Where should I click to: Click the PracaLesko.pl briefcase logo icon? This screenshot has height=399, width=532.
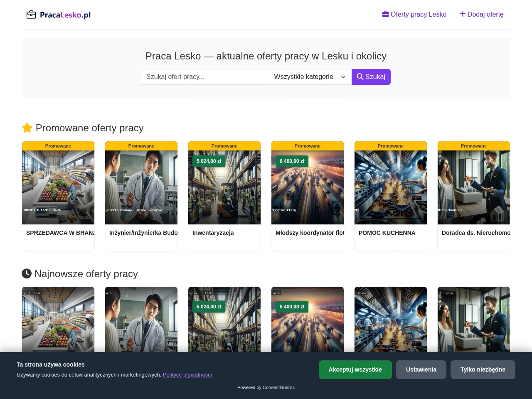31,15
